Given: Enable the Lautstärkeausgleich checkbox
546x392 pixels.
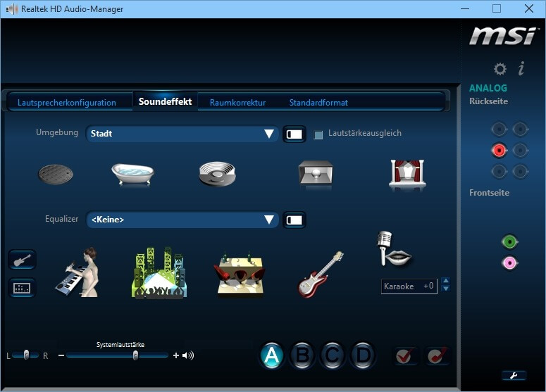Looking at the screenshot, I should click(x=318, y=134).
